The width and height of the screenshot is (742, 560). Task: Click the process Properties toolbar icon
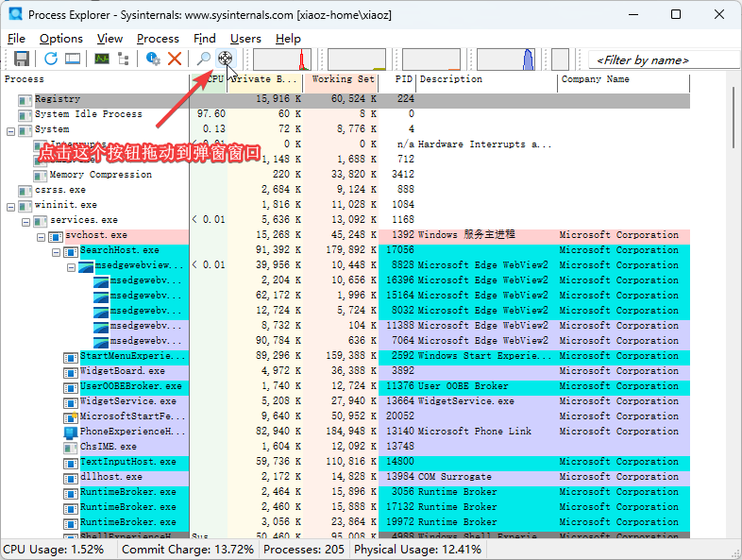point(153,59)
